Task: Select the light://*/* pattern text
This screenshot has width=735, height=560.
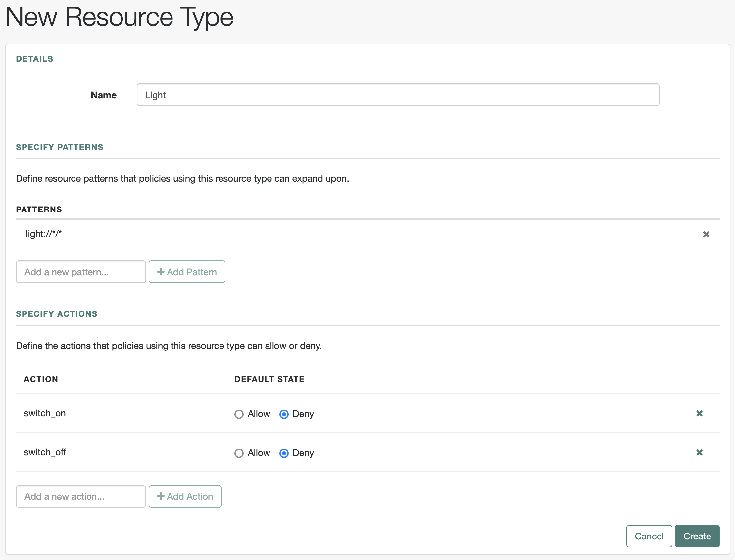Action: (44, 234)
